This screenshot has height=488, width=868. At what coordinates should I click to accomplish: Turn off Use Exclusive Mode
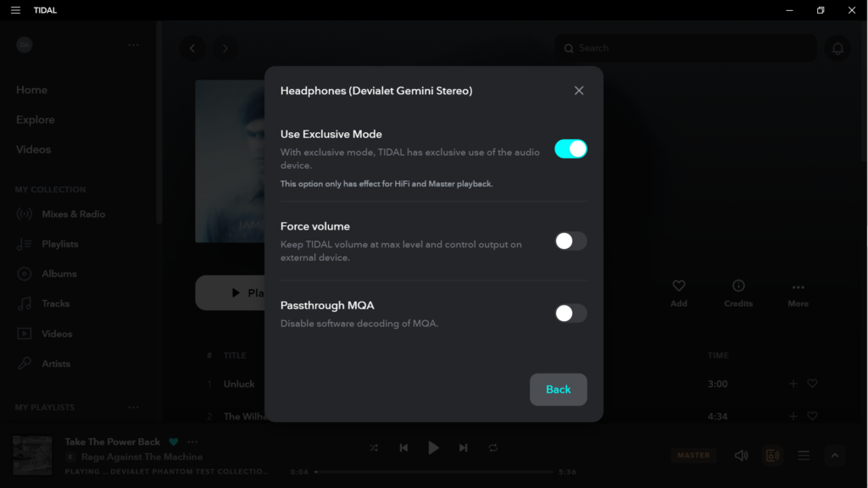(x=570, y=149)
